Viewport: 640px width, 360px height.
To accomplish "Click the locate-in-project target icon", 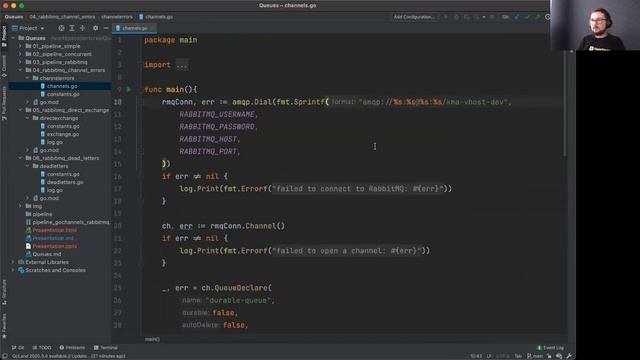I will click(x=61, y=28).
